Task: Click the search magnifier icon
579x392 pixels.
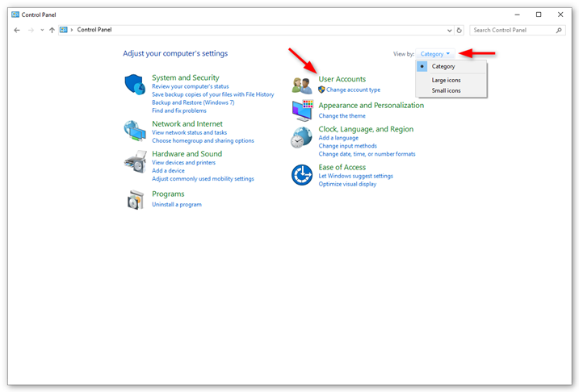Action: (559, 30)
